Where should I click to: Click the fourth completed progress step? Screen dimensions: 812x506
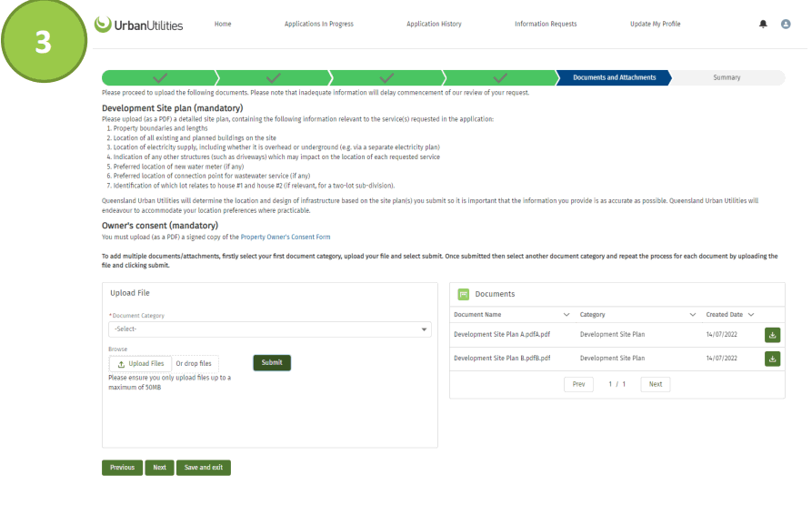pos(500,77)
